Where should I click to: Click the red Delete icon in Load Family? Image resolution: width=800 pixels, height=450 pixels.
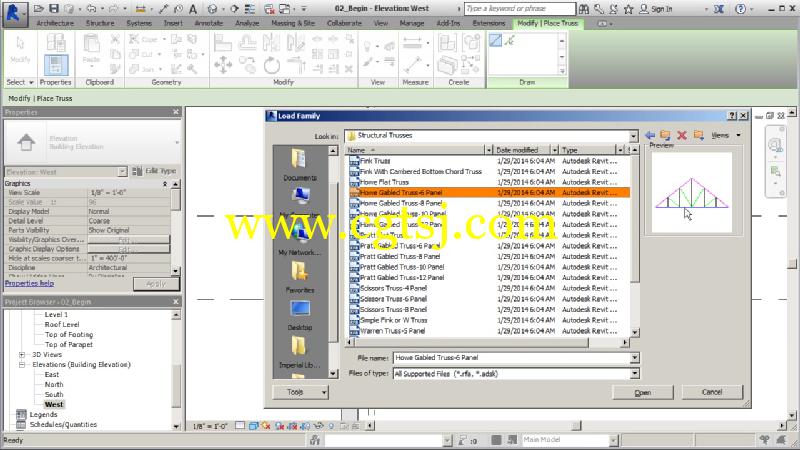coord(682,135)
